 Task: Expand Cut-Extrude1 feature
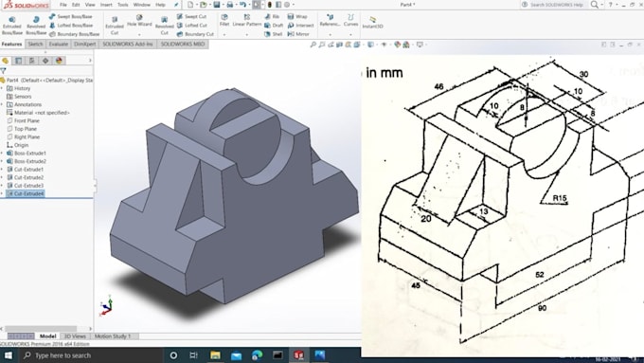pyautogui.click(x=2, y=170)
